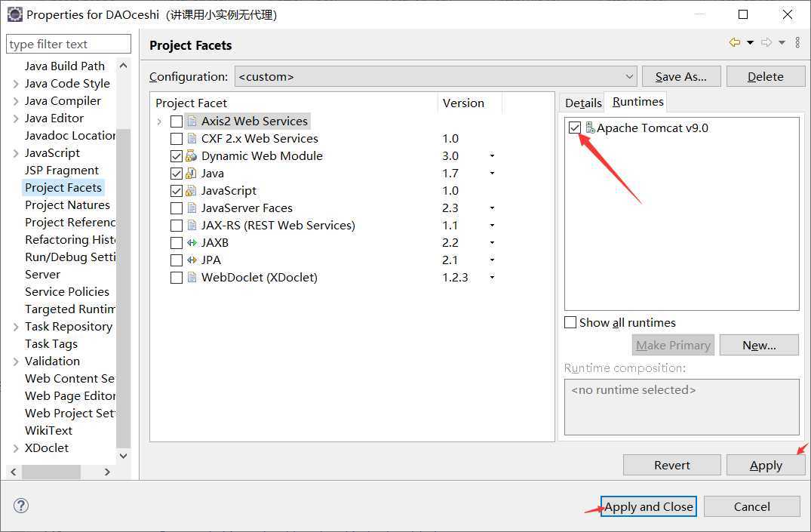Expand the Validation tree node

point(16,361)
